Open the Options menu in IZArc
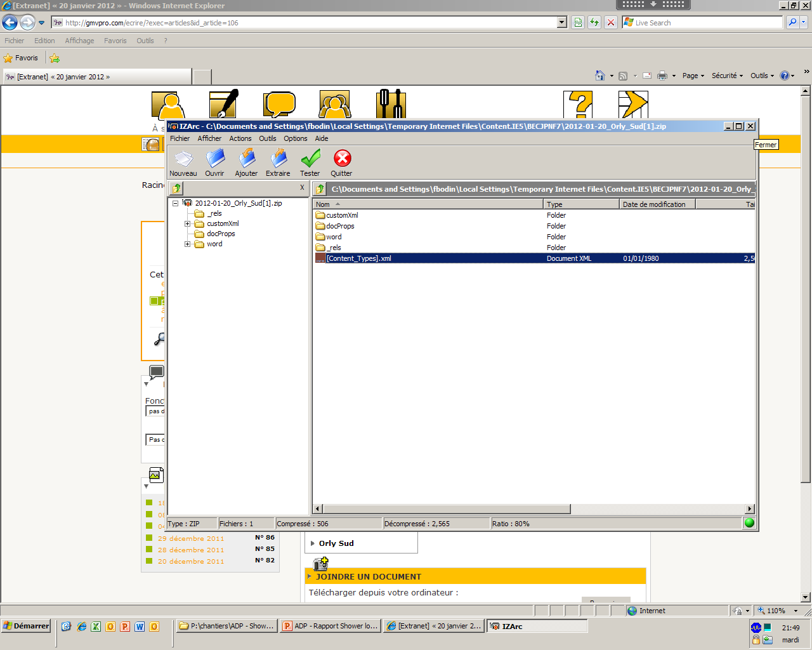Screen dimensions: 812x650 296,138
